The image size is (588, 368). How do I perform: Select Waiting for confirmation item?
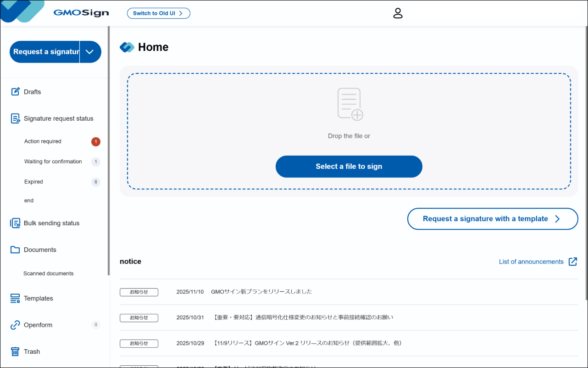coord(53,162)
